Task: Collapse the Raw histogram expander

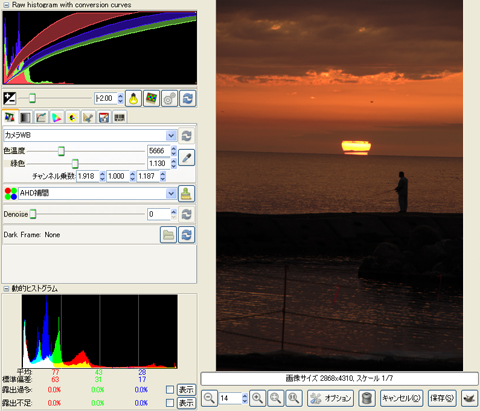Action: (x=6, y=5)
